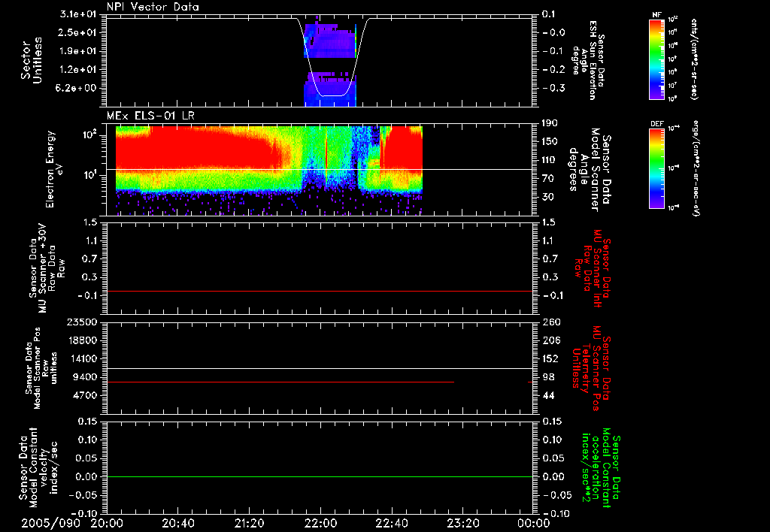The height and width of the screenshot is (532, 770).
Task: Click the green zero acceleration trace line
Action: pyautogui.click(x=320, y=476)
